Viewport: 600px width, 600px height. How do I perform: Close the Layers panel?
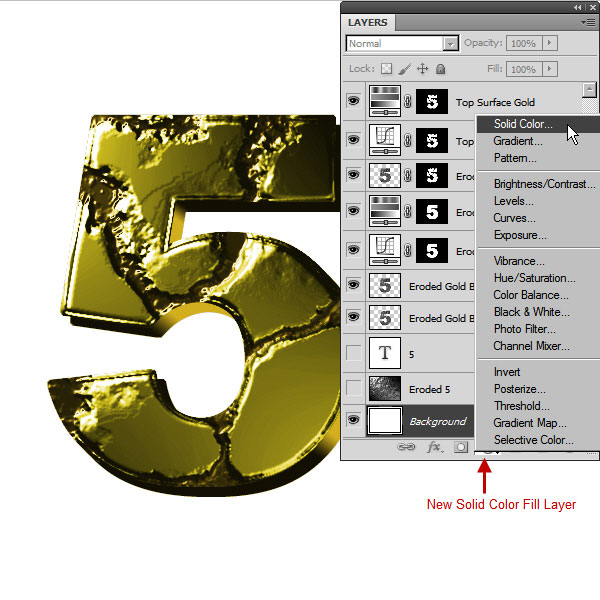click(592, 7)
